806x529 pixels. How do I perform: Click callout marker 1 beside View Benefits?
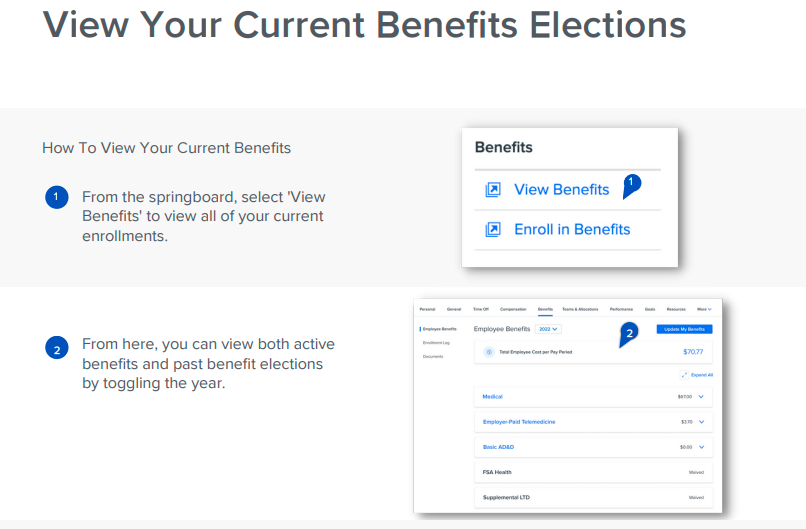coord(631,184)
